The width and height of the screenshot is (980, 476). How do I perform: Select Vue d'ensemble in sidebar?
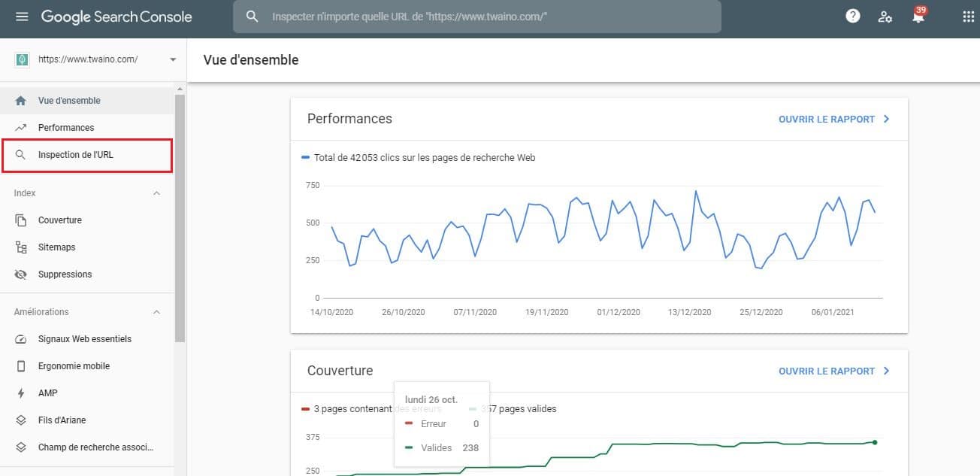87,101
